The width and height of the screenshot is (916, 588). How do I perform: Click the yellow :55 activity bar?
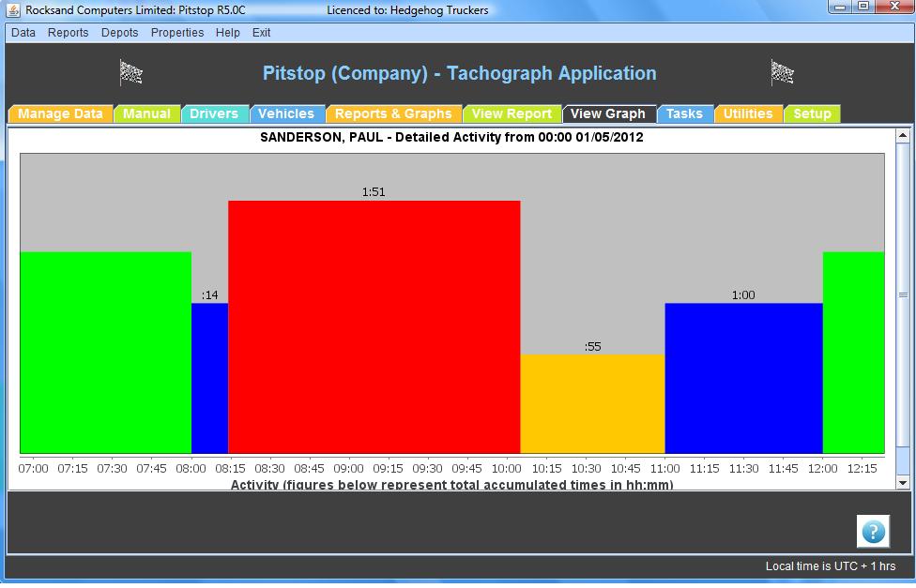pyautogui.click(x=592, y=403)
